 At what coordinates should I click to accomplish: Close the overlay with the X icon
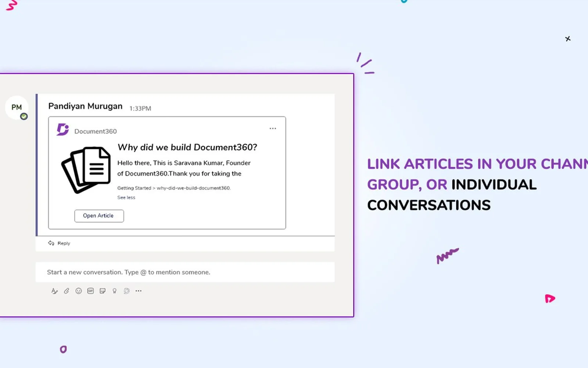pyautogui.click(x=568, y=39)
